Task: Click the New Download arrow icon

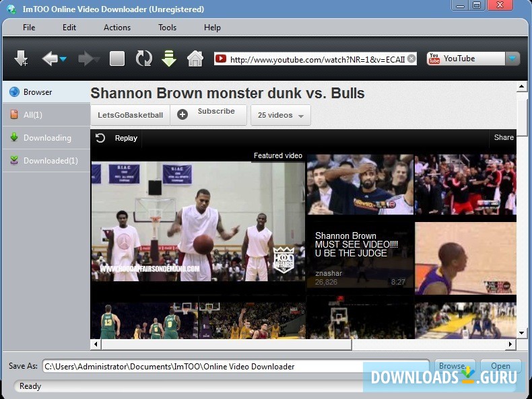Action: 21,59
